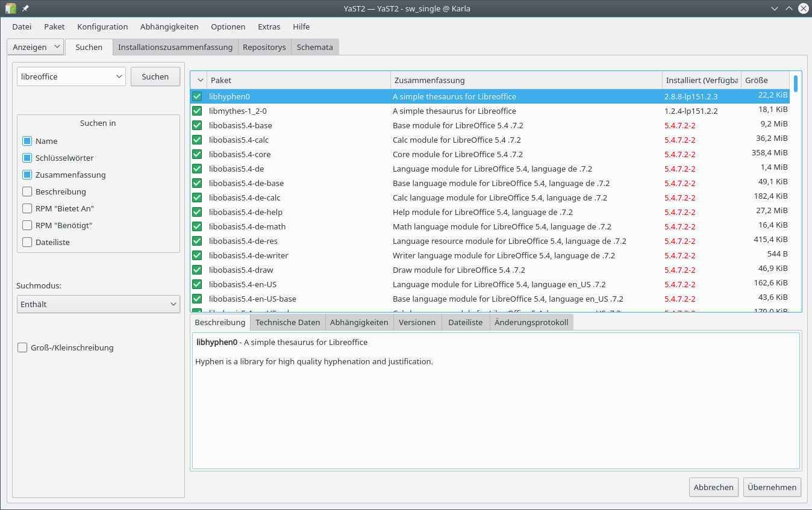Open the Technische Daten details tab

(x=288, y=322)
